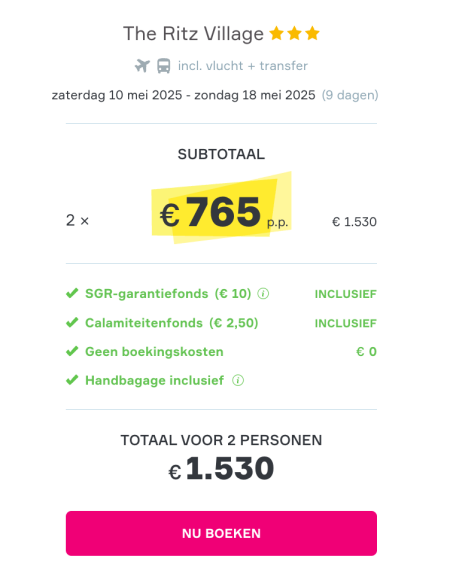Click the (9 dagen) duration text

pyautogui.click(x=350, y=95)
